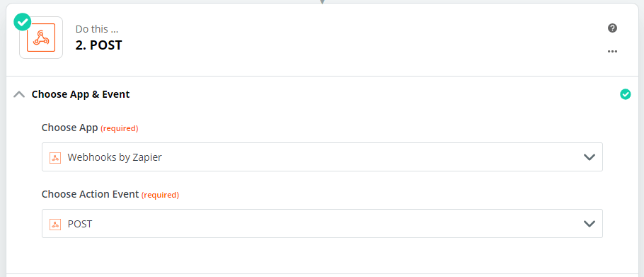Click the step title 2. POST
Image resolution: width=644 pixels, height=277 pixels.
point(98,45)
